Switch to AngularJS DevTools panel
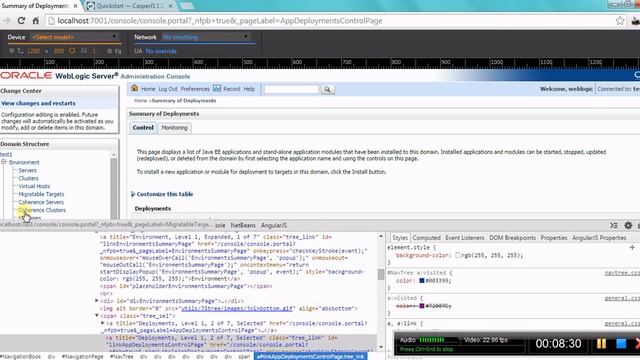 [x=274, y=225]
